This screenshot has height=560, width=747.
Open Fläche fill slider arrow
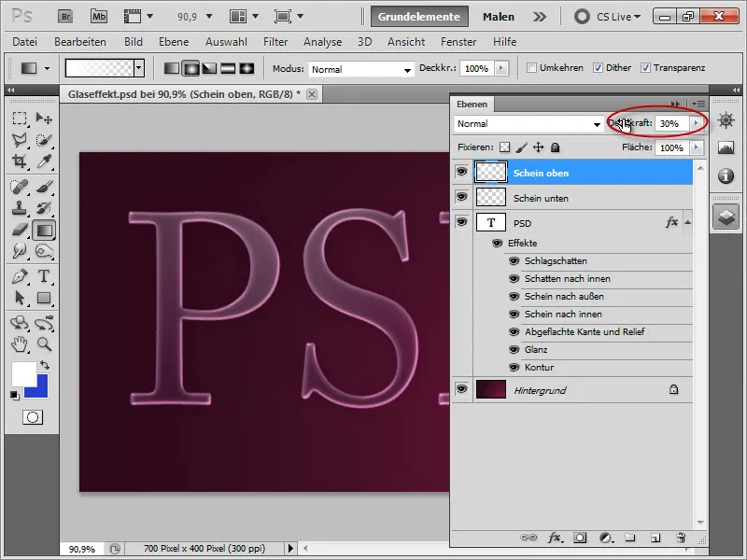pyautogui.click(x=696, y=147)
